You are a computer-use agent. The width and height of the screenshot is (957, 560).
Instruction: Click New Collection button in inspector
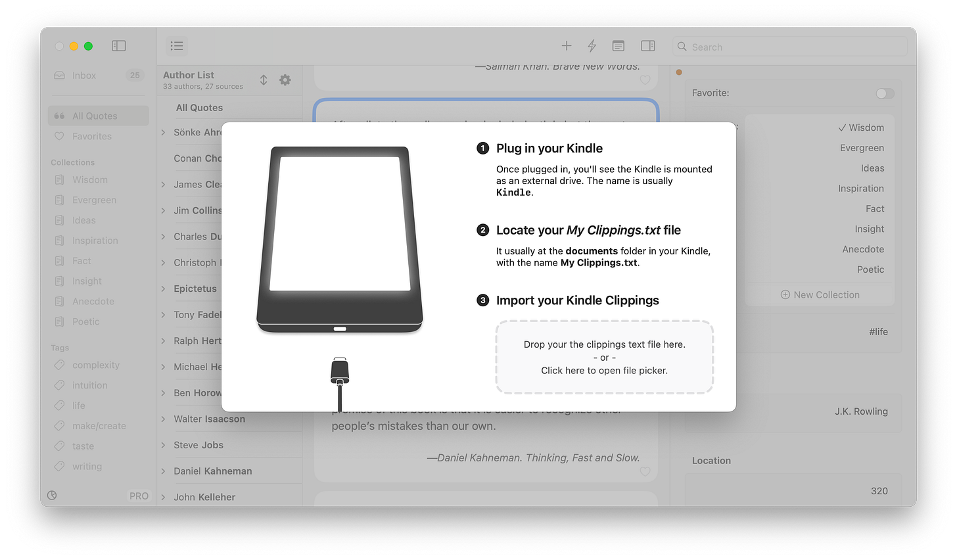pos(820,295)
